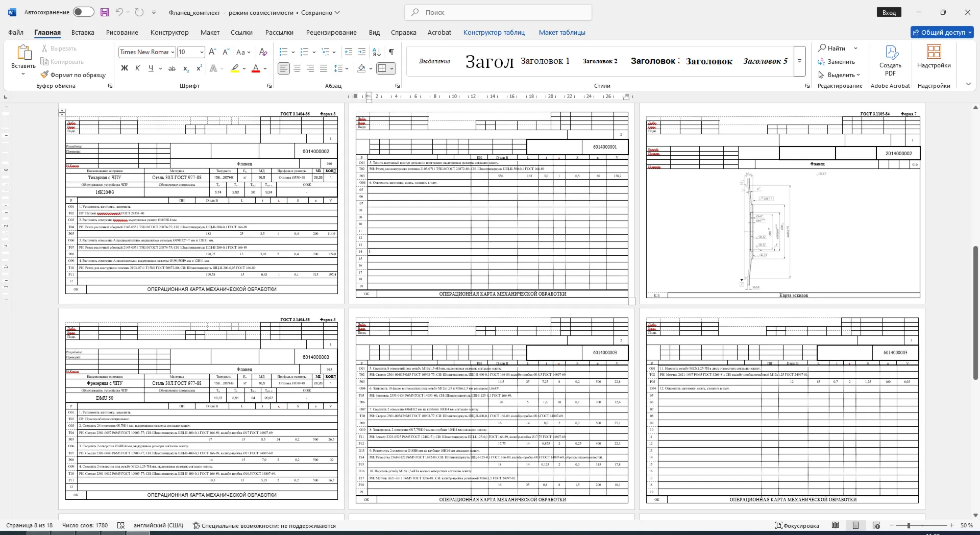The image size is (980, 535).
Task: Open the Вставка ribbon tab
Action: click(83, 32)
